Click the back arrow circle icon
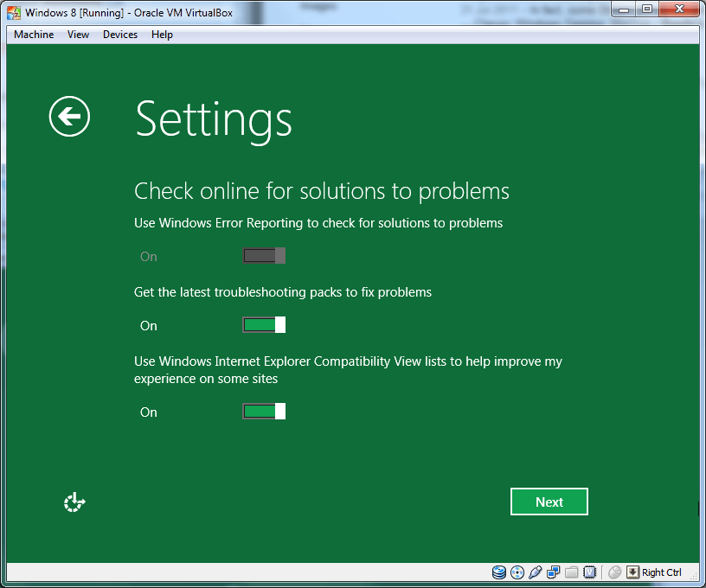Image resolution: width=706 pixels, height=588 pixels. [x=69, y=116]
